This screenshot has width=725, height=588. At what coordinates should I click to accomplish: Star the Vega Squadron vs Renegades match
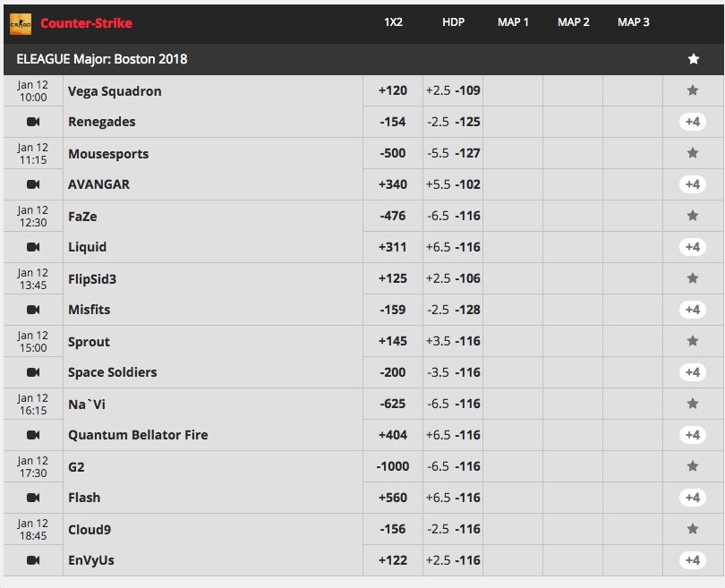coord(693,90)
